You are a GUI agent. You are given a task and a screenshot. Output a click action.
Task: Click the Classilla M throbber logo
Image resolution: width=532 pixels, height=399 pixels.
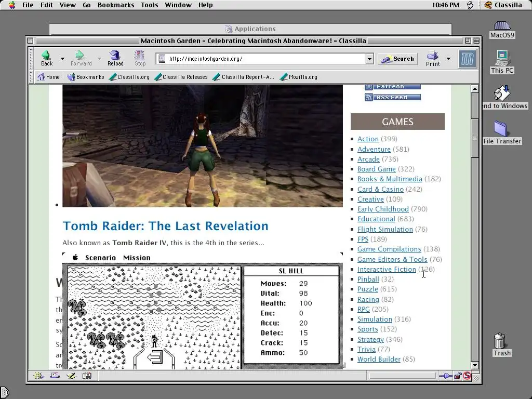tap(468, 59)
